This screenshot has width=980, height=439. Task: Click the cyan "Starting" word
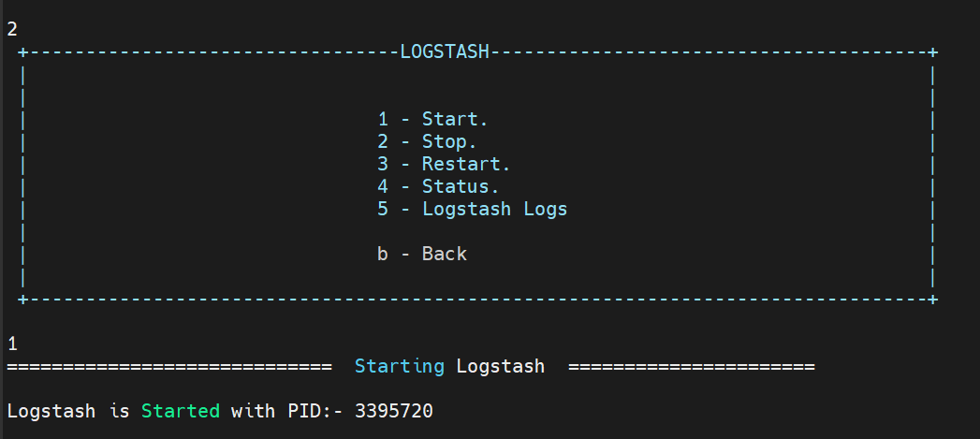pos(399,366)
